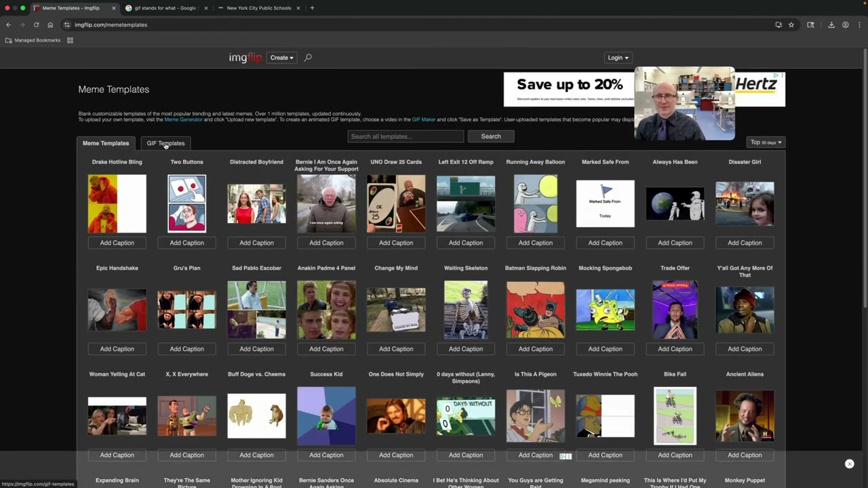Open a new browser tab
The width and height of the screenshot is (868, 488).
(312, 8)
